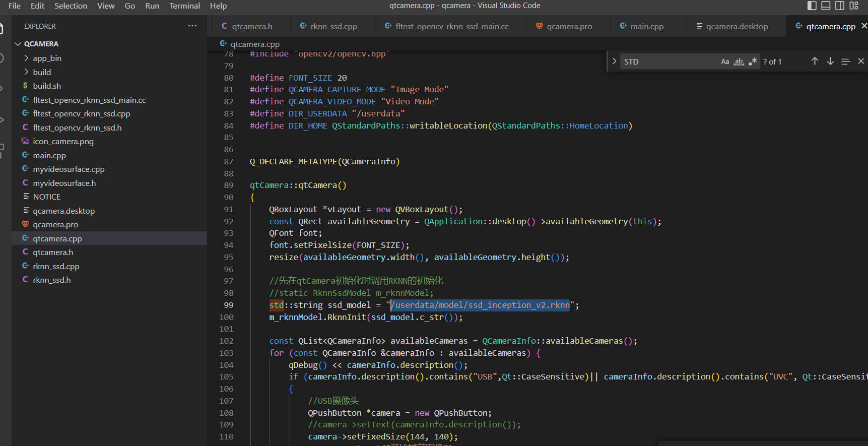Toggle find in selection
868x446 pixels.
click(846, 61)
